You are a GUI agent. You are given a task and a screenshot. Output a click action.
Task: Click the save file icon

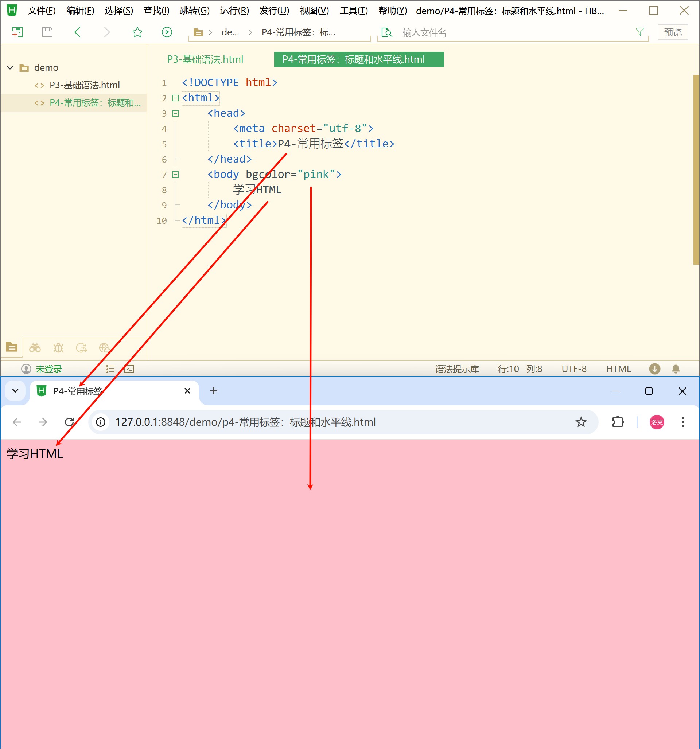coord(47,32)
